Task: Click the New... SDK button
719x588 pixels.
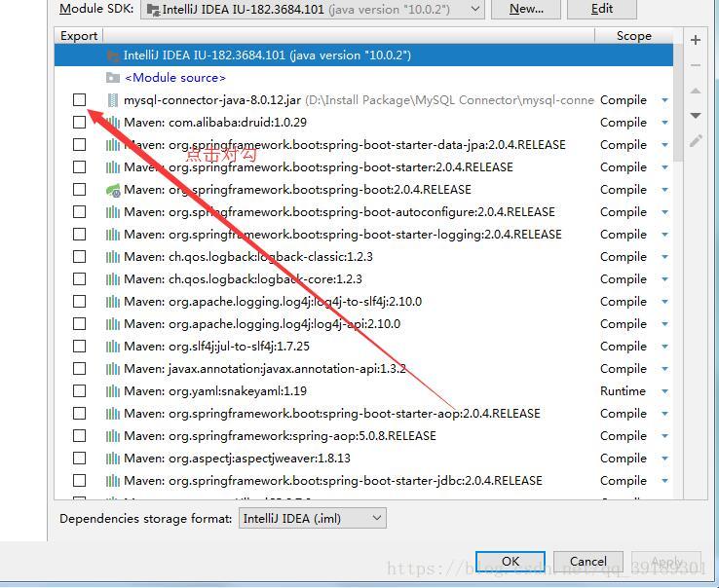Action: (526, 9)
